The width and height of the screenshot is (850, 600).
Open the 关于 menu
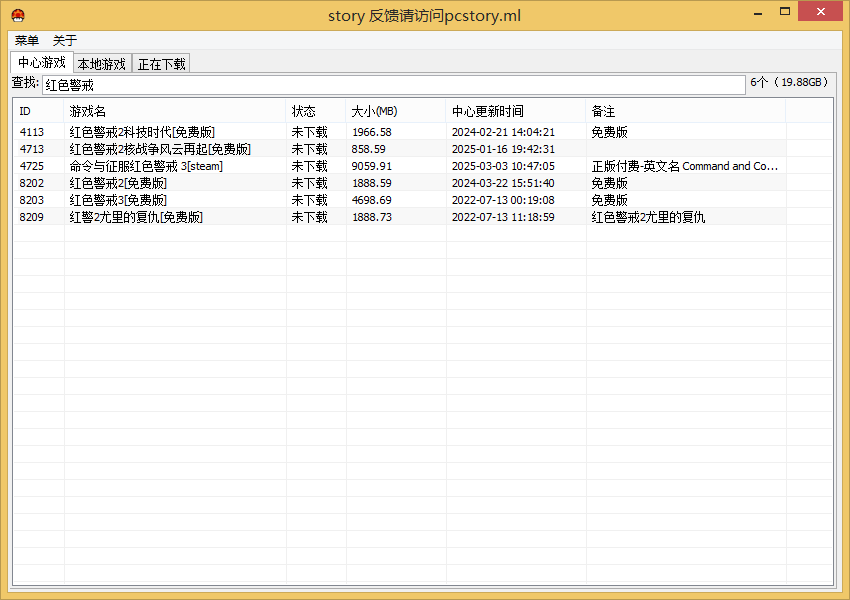pos(64,41)
